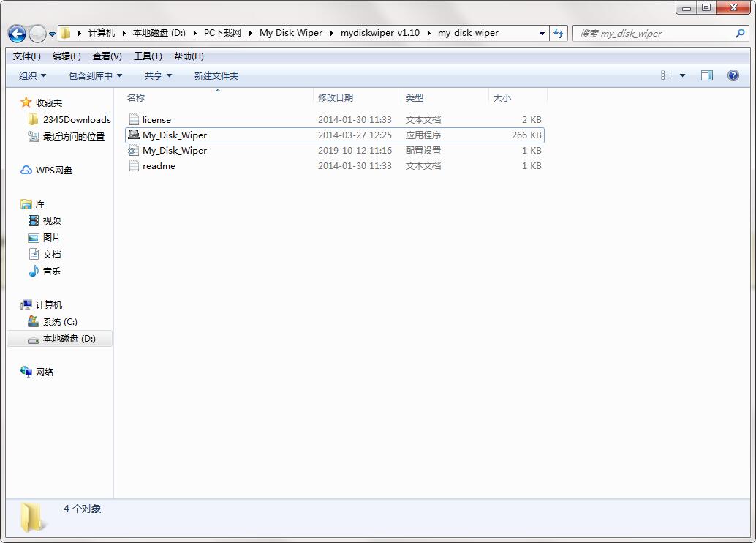
Task: Click the Network icon in sidebar
Action: click(x=26, y=372)
